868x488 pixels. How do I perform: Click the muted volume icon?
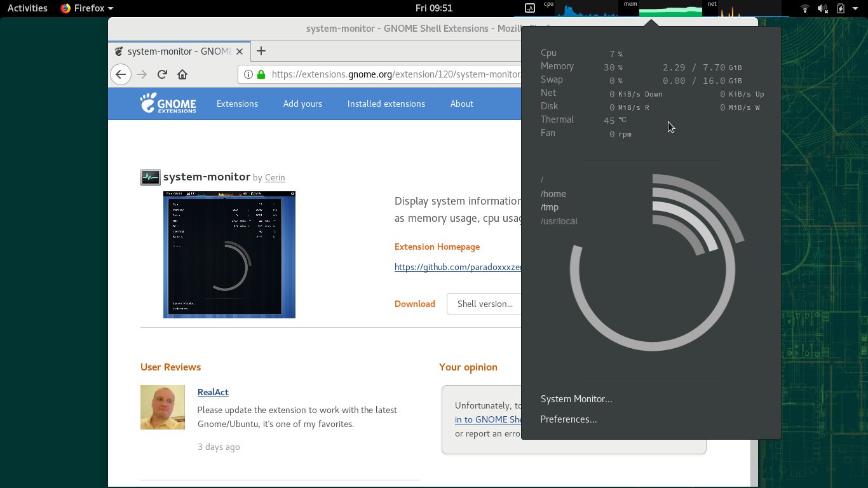pos(823,8)
